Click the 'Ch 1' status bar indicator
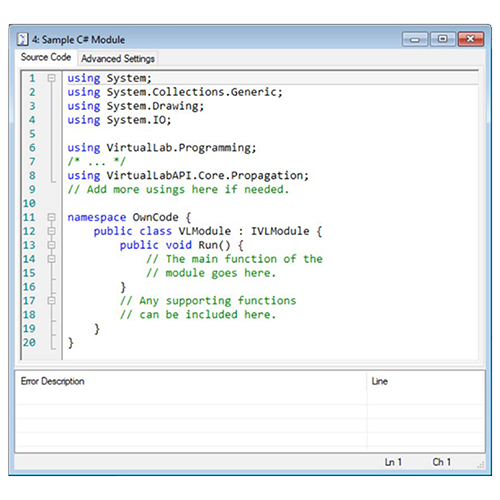The image size is (500, 500). pos(442,462)
